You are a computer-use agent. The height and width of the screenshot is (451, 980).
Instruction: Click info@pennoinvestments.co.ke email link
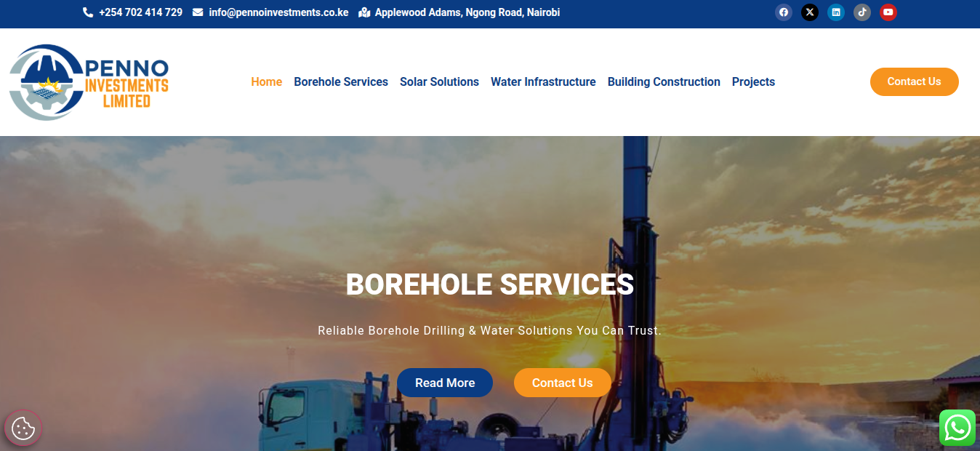pyautogui.click(x=278, y=12)
